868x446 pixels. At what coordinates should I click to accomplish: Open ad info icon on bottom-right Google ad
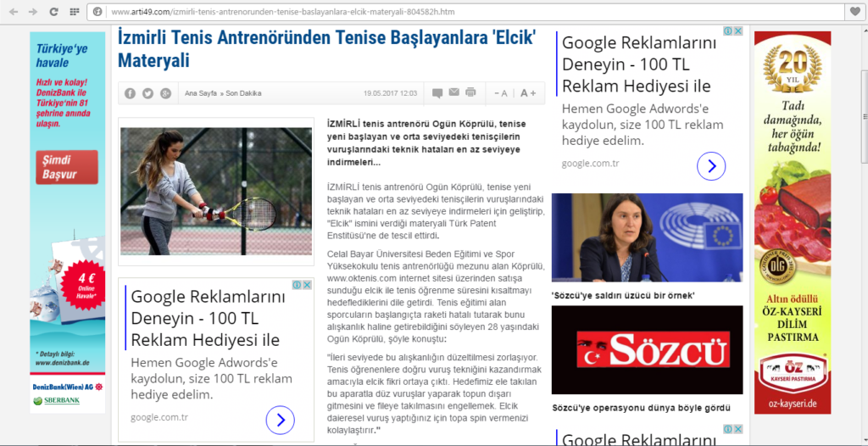(x=729, y=429)
